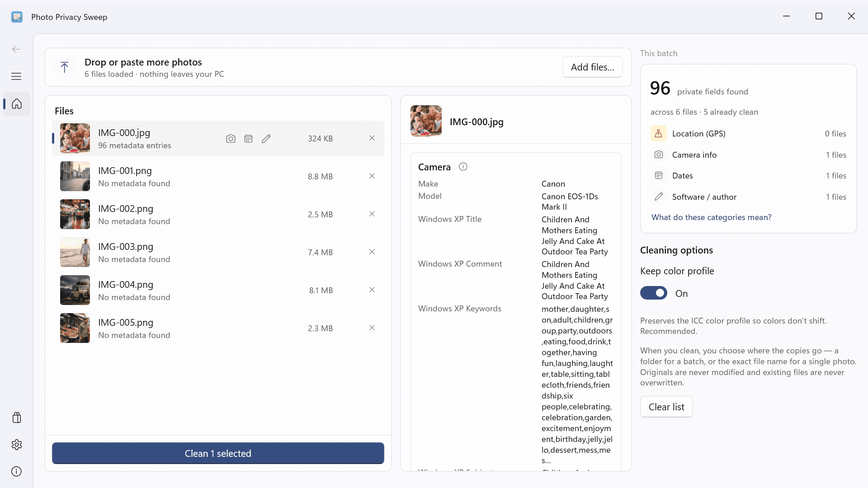Viewport: 868px width, 488px height.
Task: Turn off Keep color profile toggle
Action: (x=653, y=293)
